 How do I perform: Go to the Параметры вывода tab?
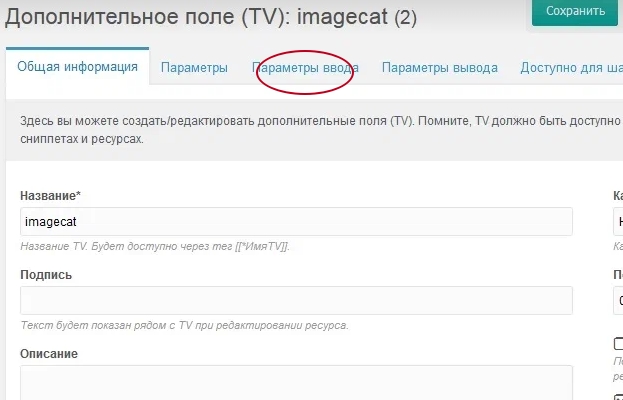coord(439,68)
